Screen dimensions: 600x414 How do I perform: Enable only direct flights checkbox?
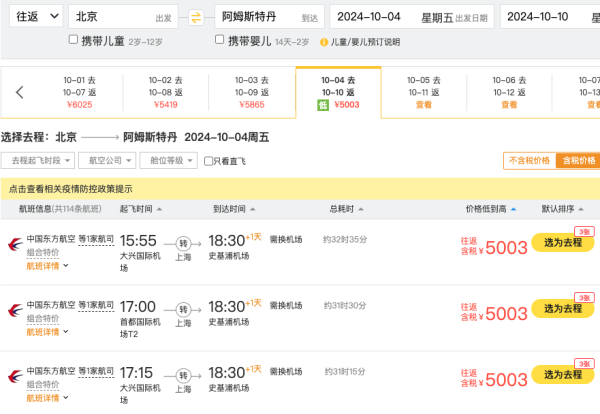[209, 161]
